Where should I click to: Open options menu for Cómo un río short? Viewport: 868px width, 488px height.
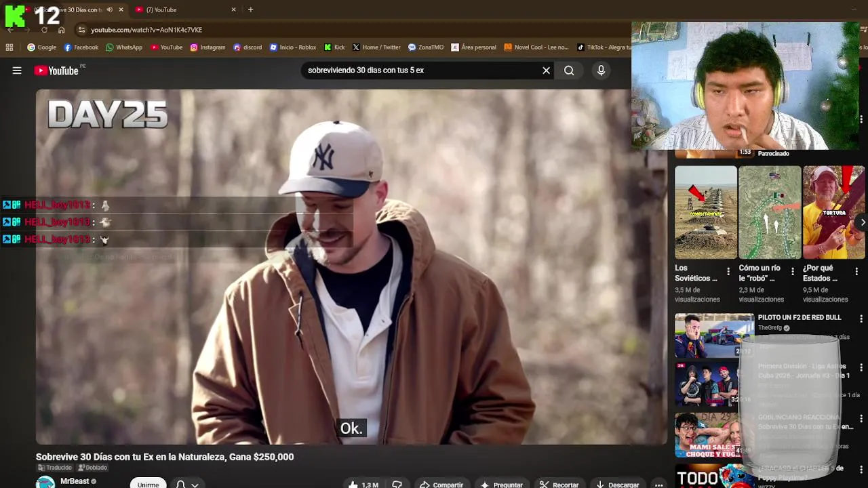tap(792, 271)
